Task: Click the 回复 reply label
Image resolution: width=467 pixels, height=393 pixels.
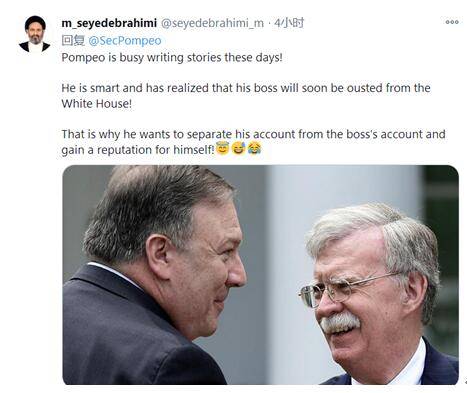Action: click(73, 41)
